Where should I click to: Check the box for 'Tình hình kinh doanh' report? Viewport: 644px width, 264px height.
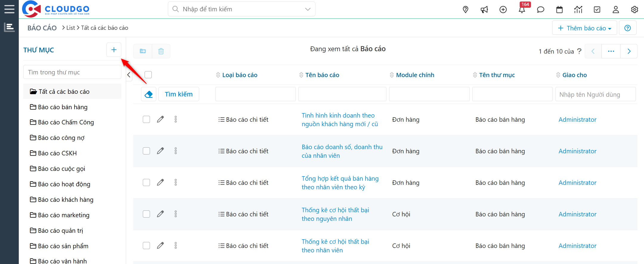(146, 119)
